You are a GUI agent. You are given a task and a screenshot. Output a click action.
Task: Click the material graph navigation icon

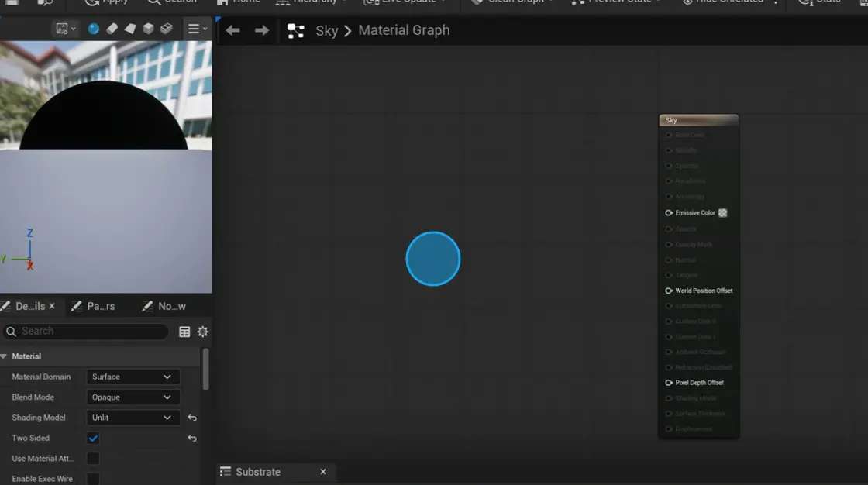pyautogui.click(x=295, y=30)
